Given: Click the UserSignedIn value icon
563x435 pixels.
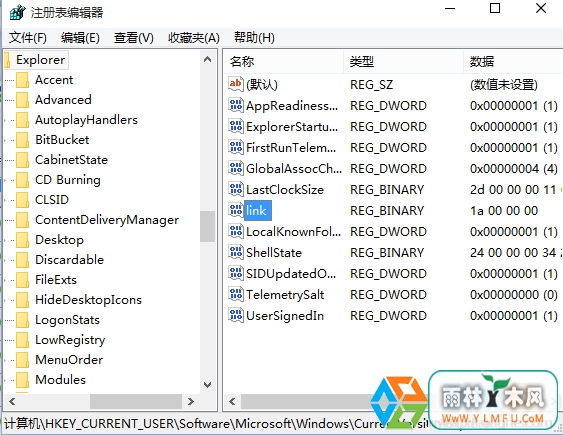Looking at the screenshot, I should (x=236, y=315).
